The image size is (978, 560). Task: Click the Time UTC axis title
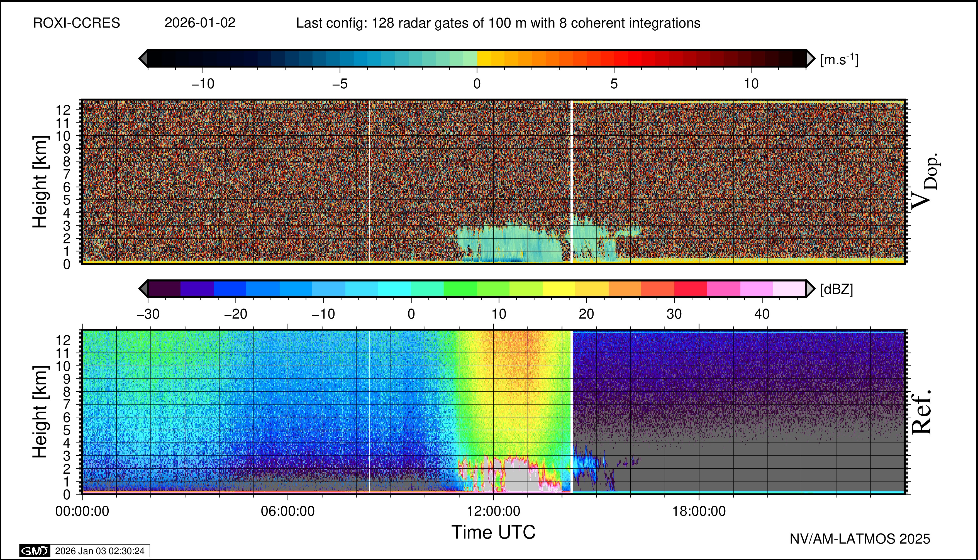(493, 532)
